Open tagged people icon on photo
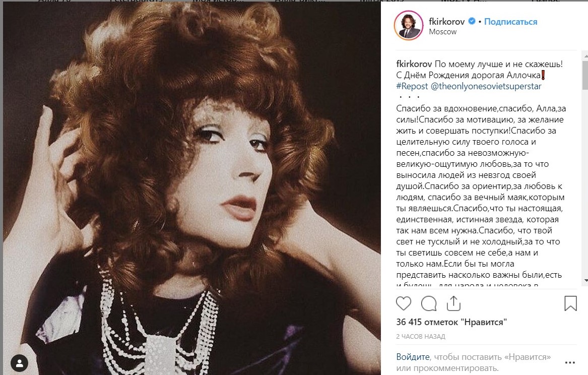The height and width of the screenshot is (375, 588). point(20,363)
